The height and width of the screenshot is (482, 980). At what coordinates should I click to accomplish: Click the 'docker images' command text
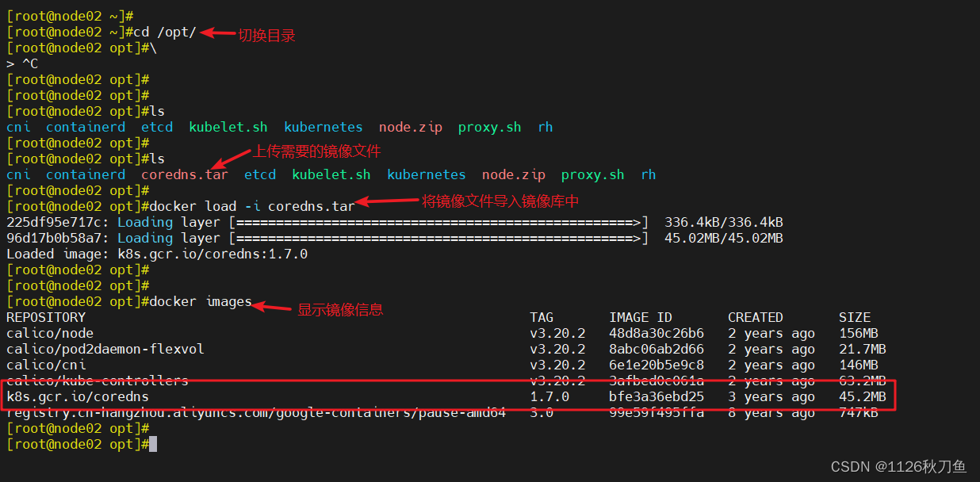pyautogui.click(x=201, y=301)
